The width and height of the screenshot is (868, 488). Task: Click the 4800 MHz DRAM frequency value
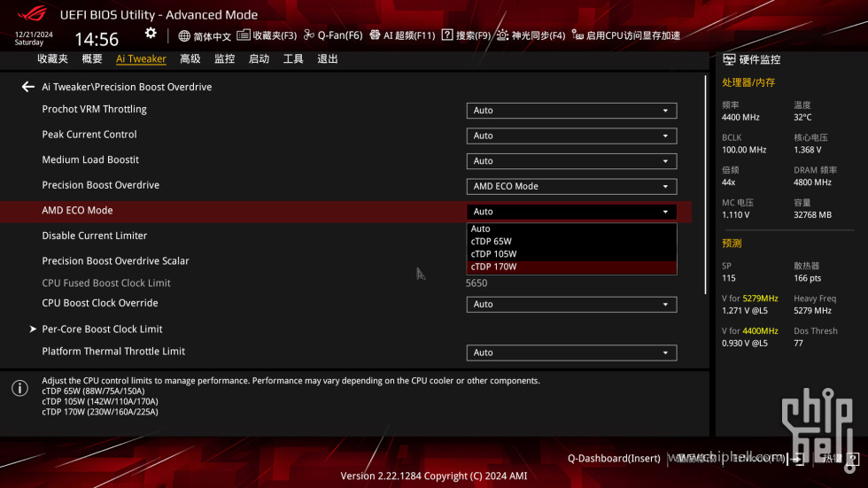[x=812, y=182]
